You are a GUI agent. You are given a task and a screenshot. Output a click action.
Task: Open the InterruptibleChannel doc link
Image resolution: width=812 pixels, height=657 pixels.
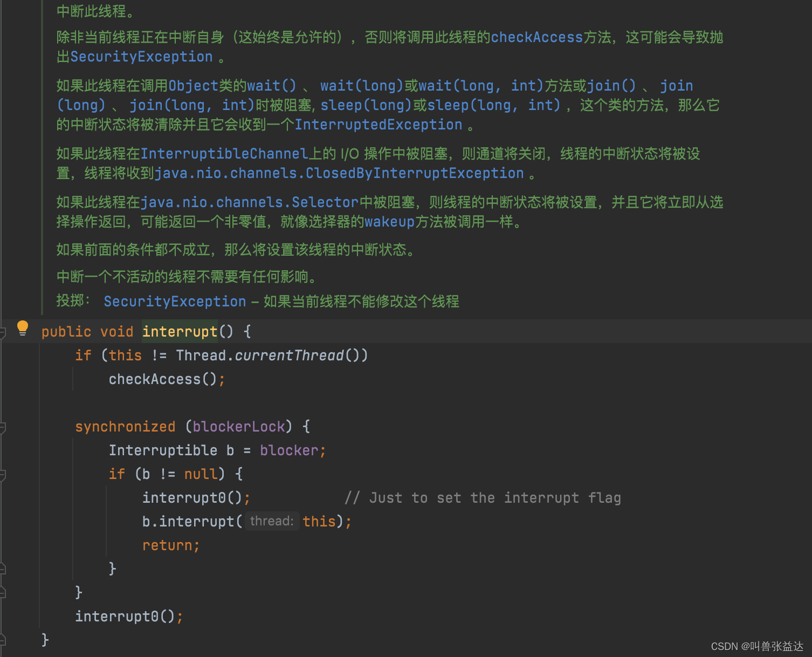[x=224, y=154]
